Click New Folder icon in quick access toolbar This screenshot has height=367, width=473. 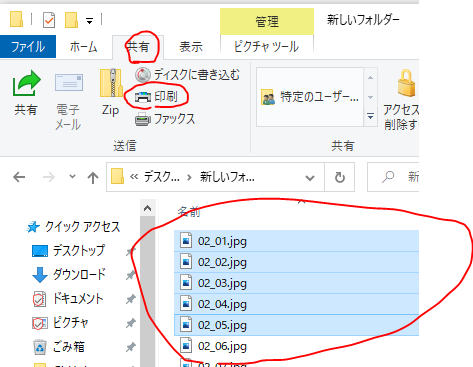(71, 20)
